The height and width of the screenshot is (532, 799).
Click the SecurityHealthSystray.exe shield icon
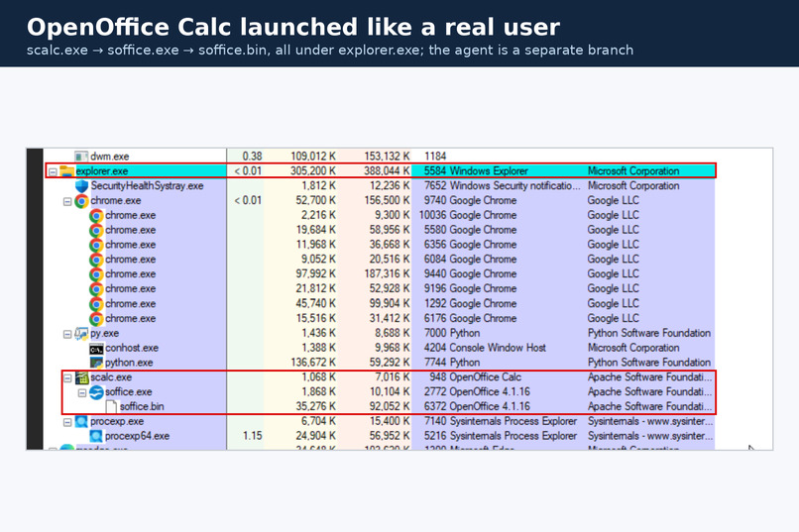click(81, 186)
